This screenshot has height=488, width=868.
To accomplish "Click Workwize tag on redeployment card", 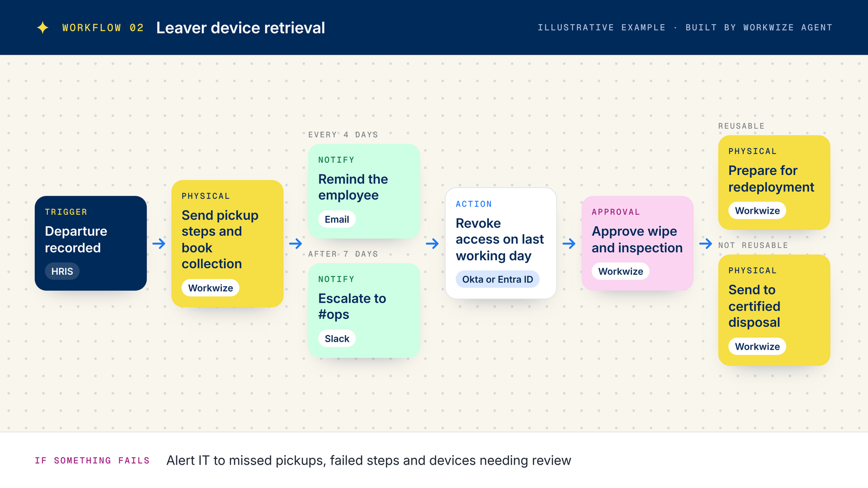I will coord(757,210).
